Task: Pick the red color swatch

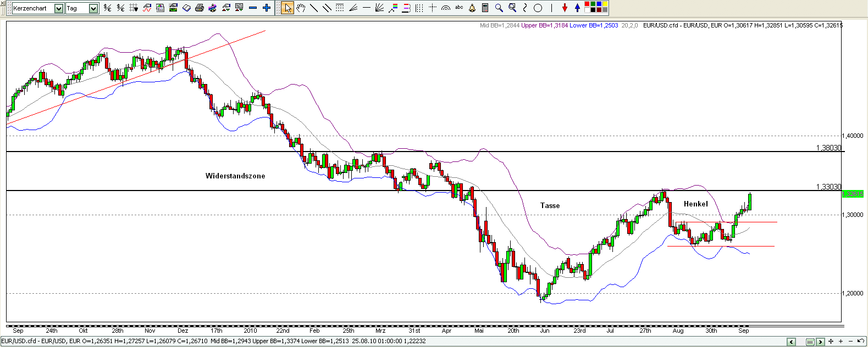Action: click(587, 4)
